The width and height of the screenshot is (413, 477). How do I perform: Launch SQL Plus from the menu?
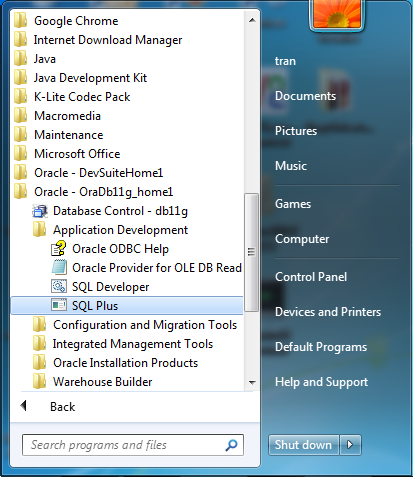click(x=127, y=306)
